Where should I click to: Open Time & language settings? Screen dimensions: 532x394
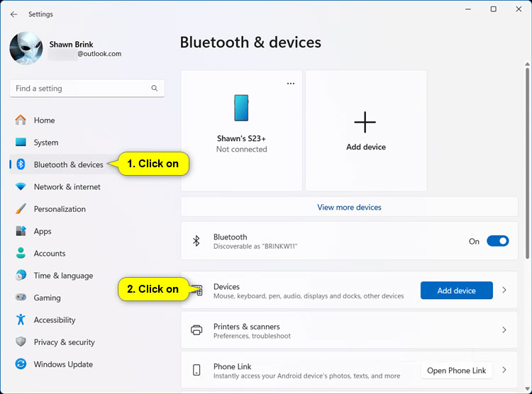(64, 276)
